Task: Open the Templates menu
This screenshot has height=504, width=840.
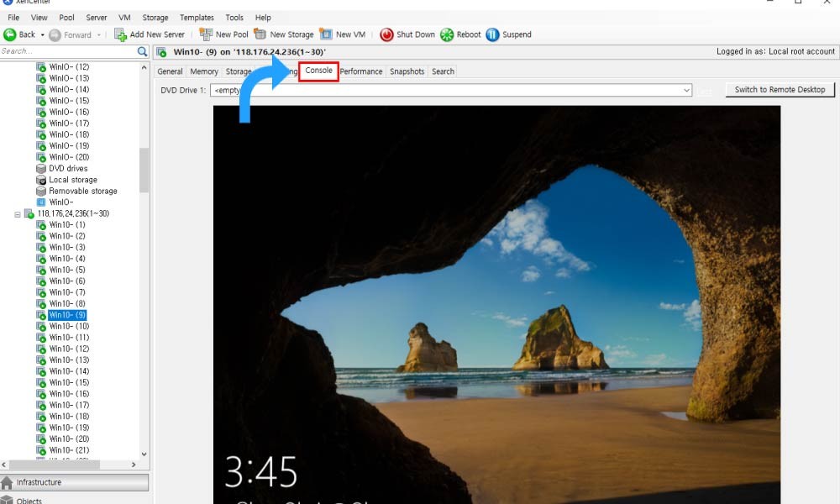Action: coord(197,18)
